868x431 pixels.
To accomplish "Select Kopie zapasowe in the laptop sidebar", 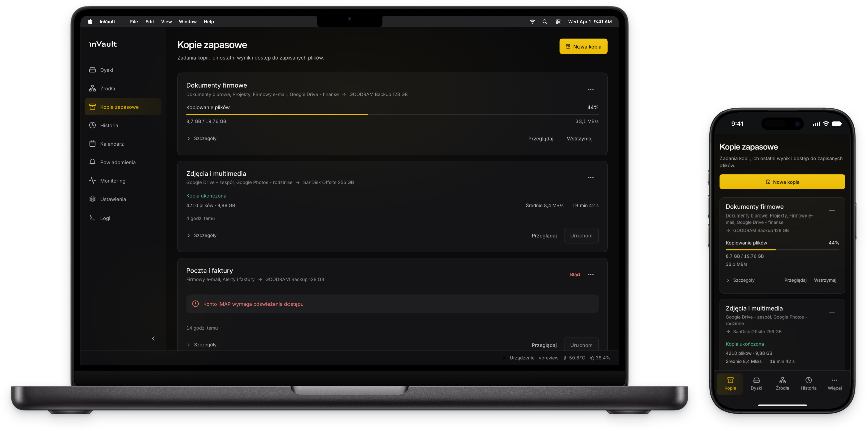I will (123, 107).
